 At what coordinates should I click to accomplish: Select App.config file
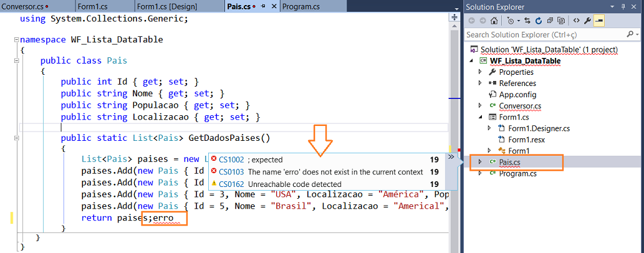click(517, 95)
